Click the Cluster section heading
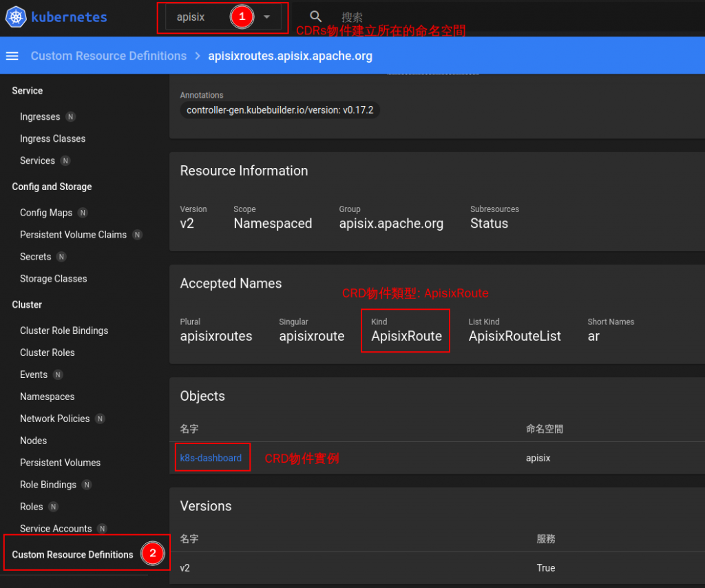Image resolution: width=705 pixels, height=588 pixels. point(27,305)
